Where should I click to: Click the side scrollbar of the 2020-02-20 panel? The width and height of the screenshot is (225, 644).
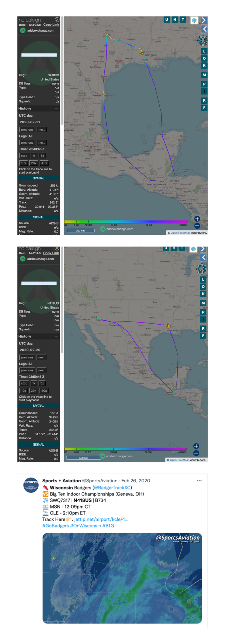(x=62, y=299)
